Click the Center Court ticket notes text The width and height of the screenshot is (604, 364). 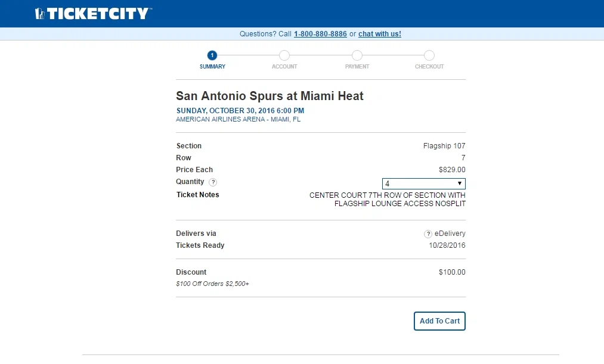[x=388, y=200]
